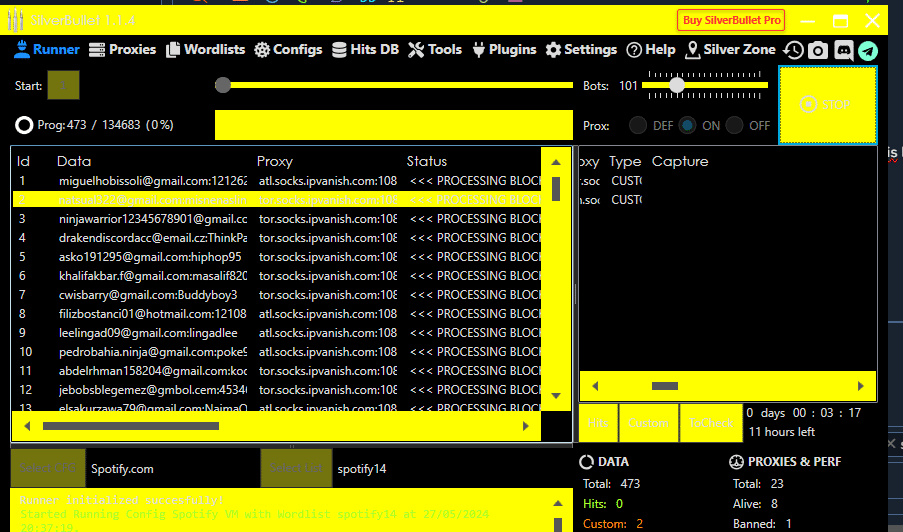The height and width of the screenshot is (532, 903).
Task: Open the Telegram icon link
Action: coord(867,50)
